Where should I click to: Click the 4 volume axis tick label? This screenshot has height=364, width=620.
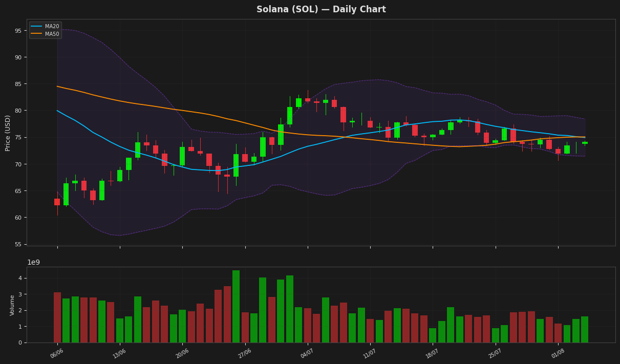pyautogui.click(x=20, y=279)
